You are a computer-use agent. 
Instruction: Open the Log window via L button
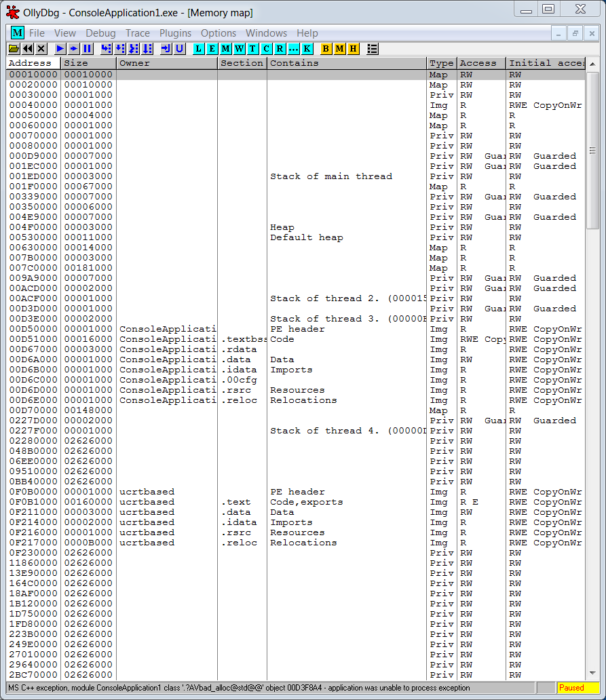pyautogui.click(x=199, y=49)
